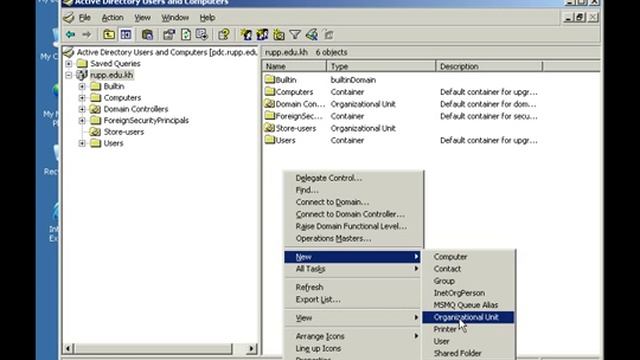Create a new group with toolbar icon

click(x=262, y=35)
